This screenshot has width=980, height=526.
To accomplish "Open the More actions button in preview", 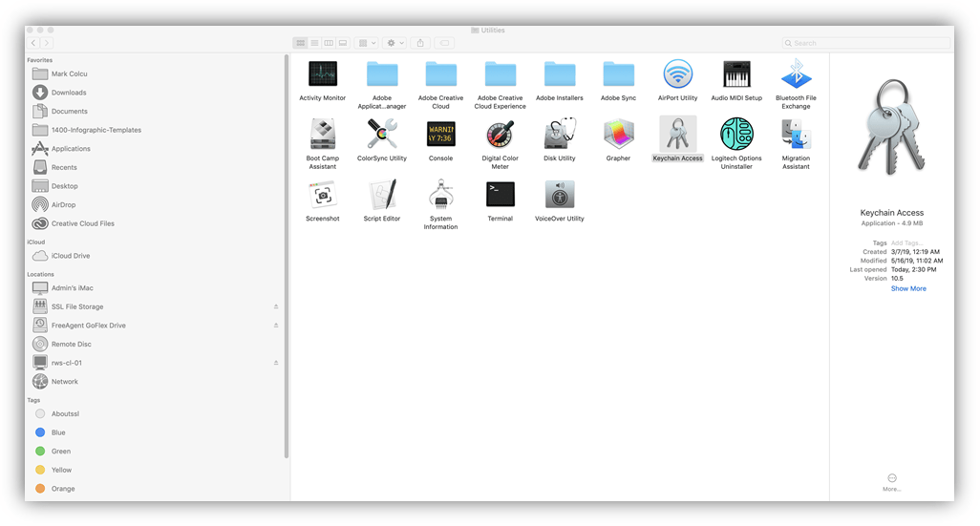I will (892, 482).
